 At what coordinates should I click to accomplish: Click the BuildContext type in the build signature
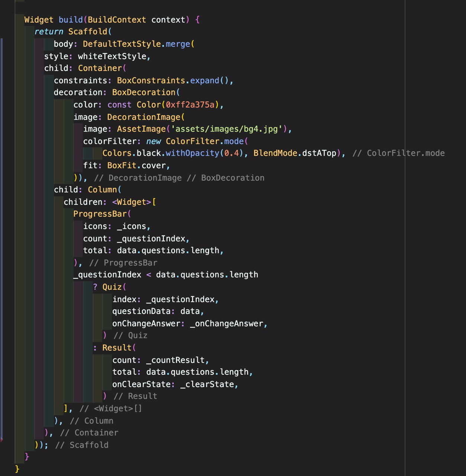coord(117,20)
